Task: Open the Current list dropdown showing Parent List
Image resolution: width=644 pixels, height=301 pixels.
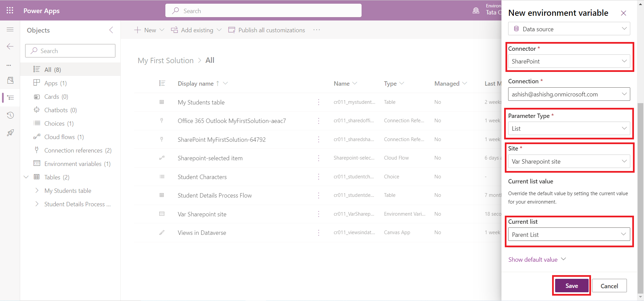Action: 569,234
